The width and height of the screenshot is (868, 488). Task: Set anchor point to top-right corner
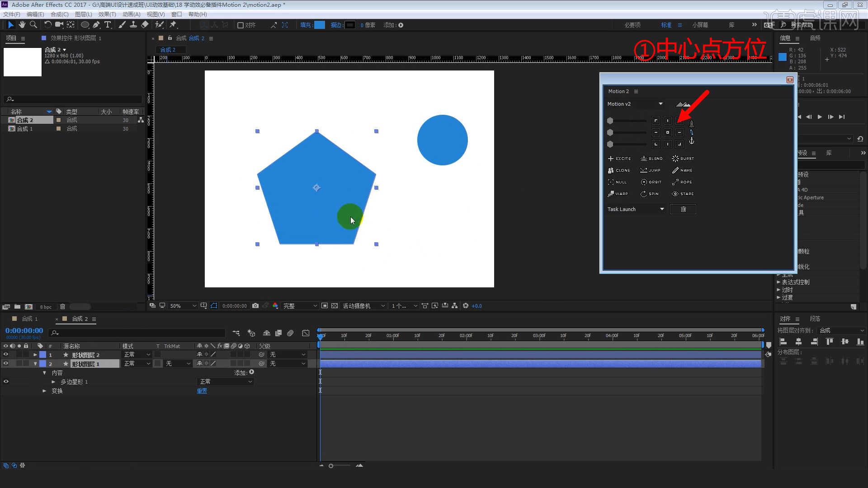[x=679, y=121]
